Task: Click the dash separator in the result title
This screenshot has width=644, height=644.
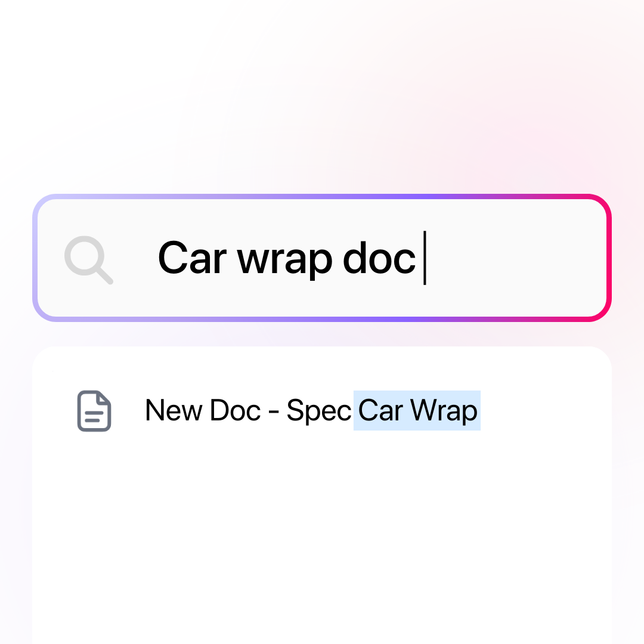Action: coord(274,411)
